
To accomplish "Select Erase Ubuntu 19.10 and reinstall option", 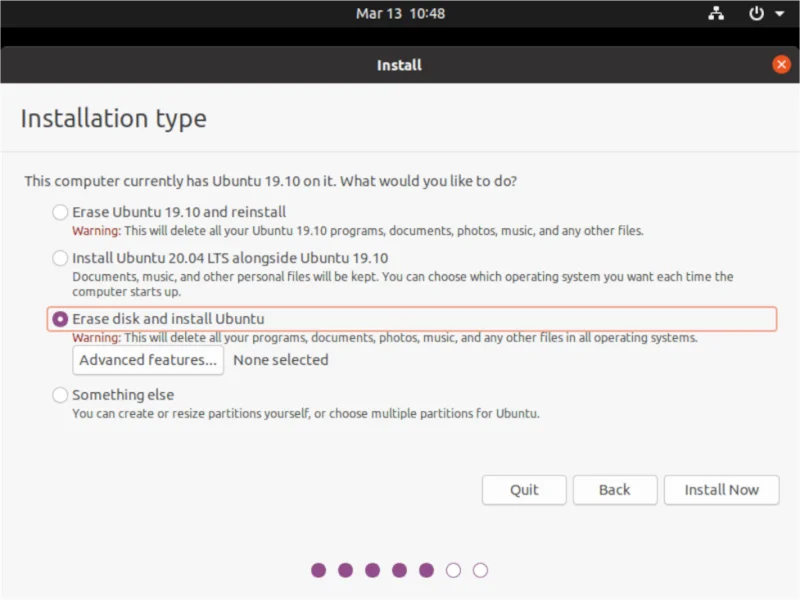I will (60, 212).
